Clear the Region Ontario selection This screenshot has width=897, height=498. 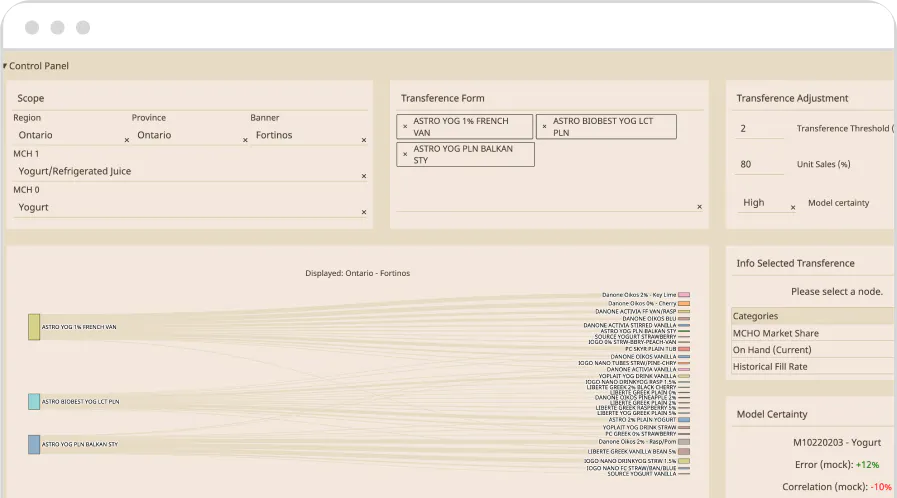coord(126,140)
